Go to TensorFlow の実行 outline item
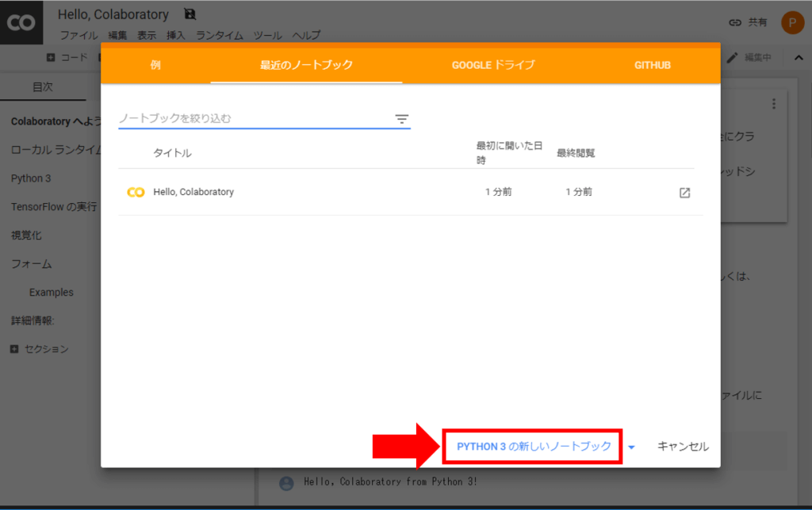Viewport: 812px width, 510px height. coord(54,206)
